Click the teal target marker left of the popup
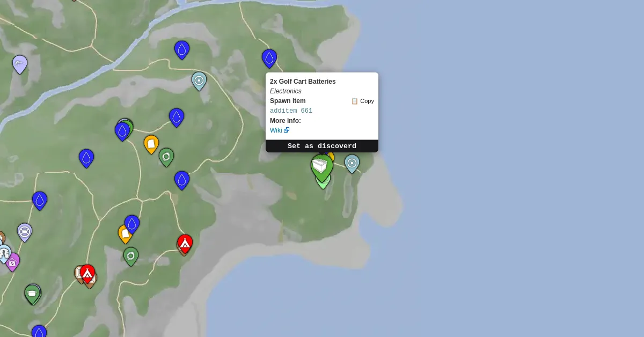 tap(199, 80)
